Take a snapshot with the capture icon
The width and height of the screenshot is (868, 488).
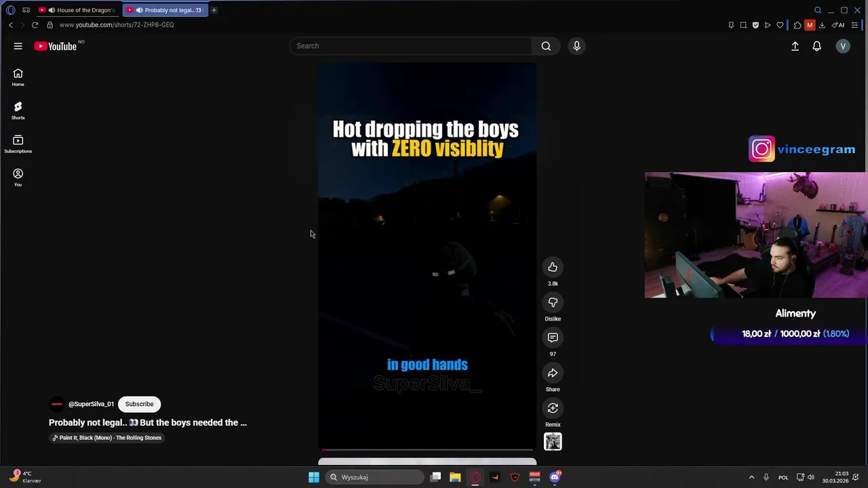click(743, 25)
